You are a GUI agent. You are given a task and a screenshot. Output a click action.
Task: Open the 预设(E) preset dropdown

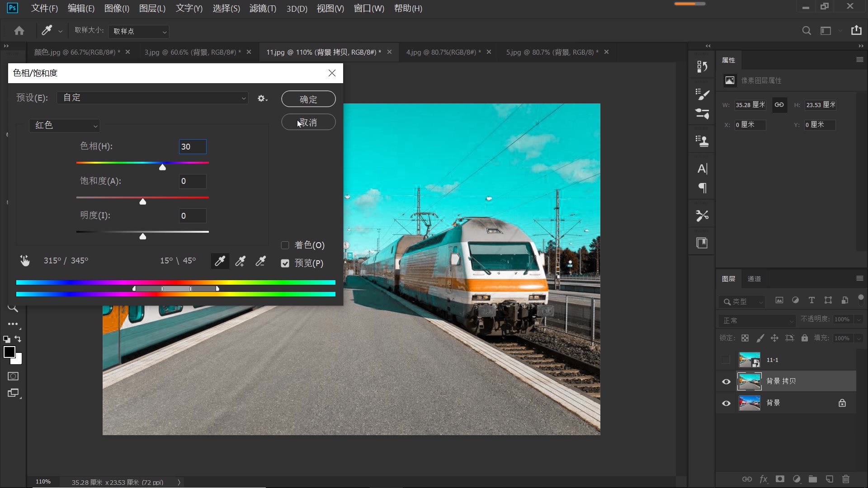click(x=152, y=98)
